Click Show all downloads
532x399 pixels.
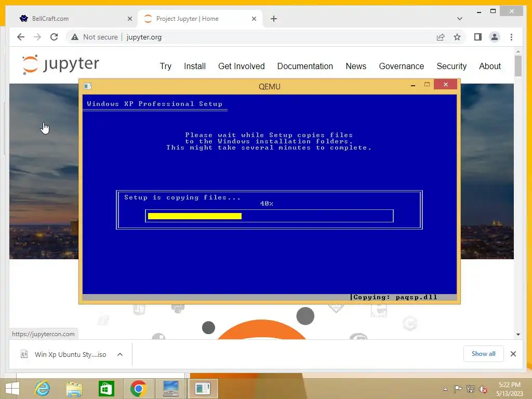(x=484, y=354)
